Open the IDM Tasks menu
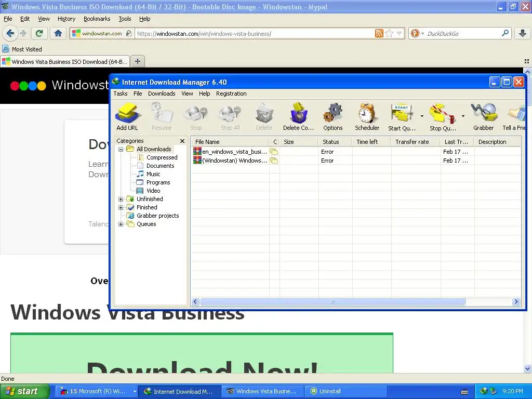The width and height of the screenshot is (532, 399). point(121,94)
